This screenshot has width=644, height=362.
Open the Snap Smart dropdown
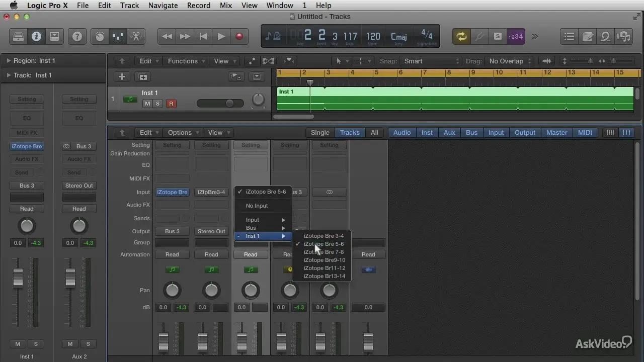431,61
